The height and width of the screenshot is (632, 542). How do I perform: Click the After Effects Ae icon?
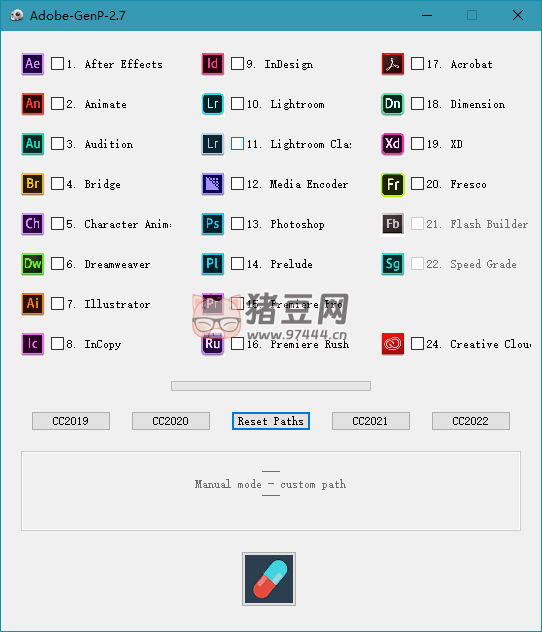[x=33, y=64]
